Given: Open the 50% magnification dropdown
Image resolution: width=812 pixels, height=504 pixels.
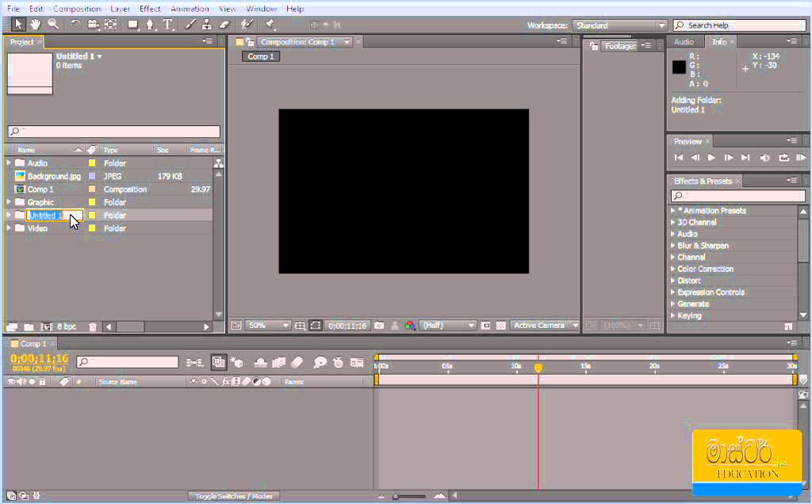Looking at the screenshot, I should (267, 326).
